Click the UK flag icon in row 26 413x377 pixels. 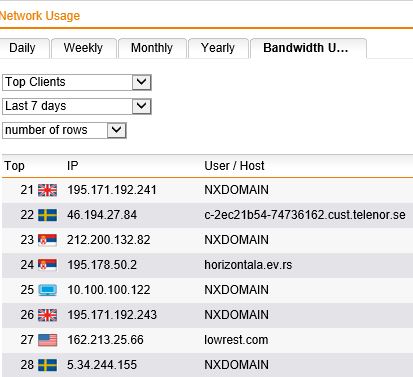point(47,315)
